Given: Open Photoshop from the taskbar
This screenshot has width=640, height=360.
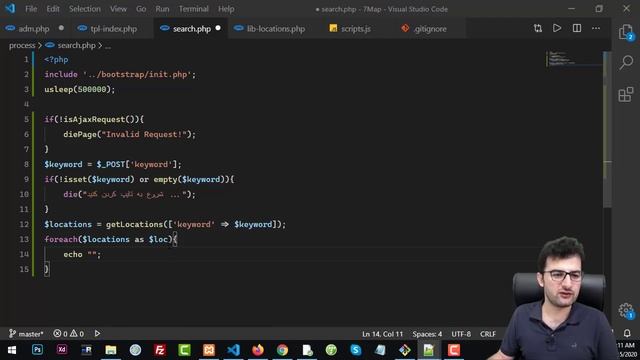Looking at the screenshot, I should click(x=37, y=350).
